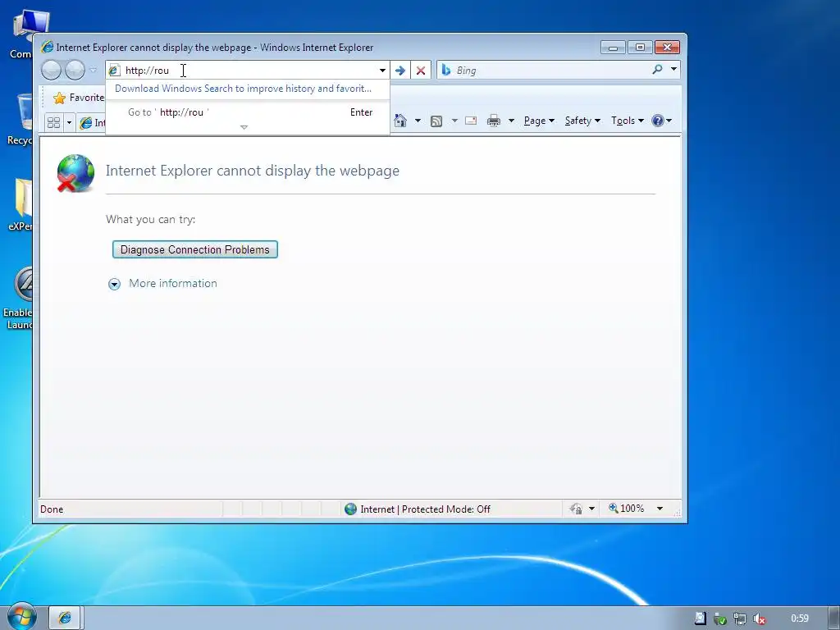
Task: Expand the More information section
Action: pos(115,284)
